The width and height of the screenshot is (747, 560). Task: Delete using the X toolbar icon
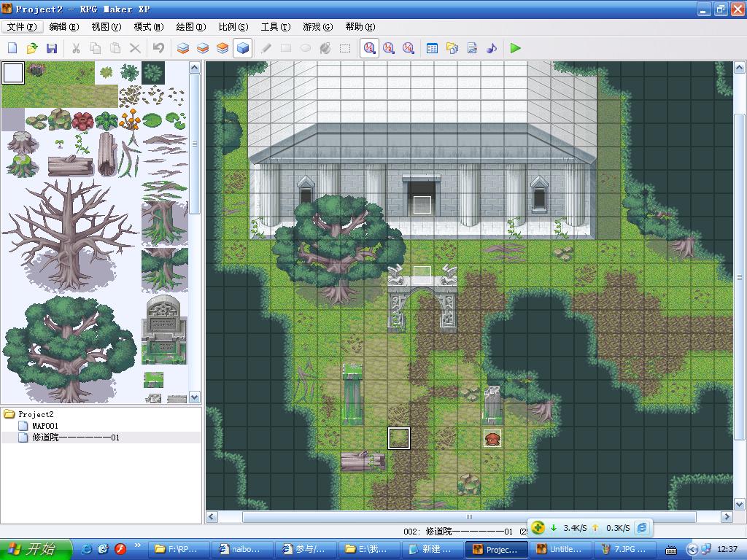pos(135,48)
